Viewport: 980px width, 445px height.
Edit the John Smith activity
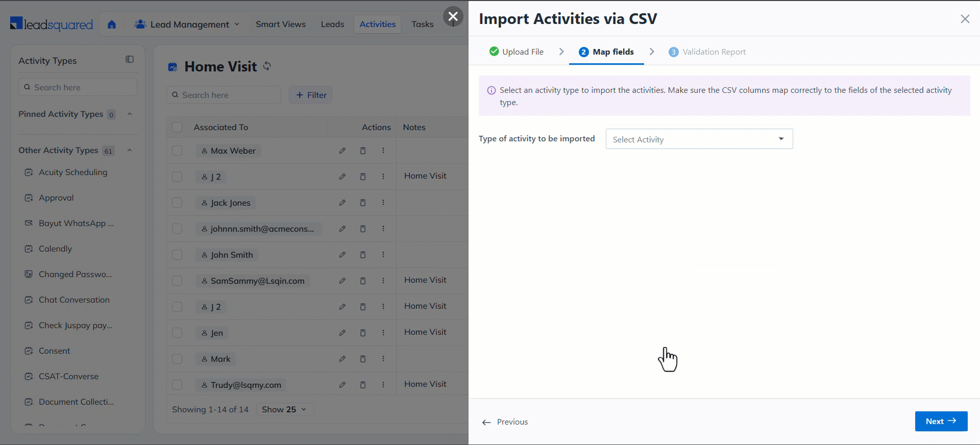point(342,255)
